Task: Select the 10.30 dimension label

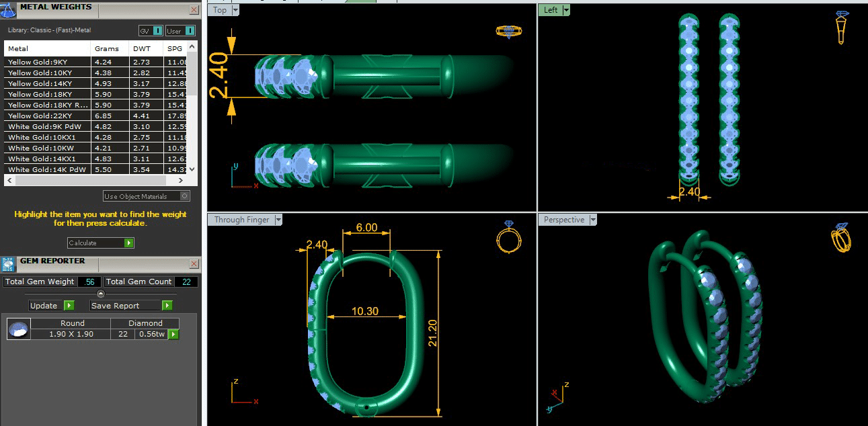Action: coord(366,312)
